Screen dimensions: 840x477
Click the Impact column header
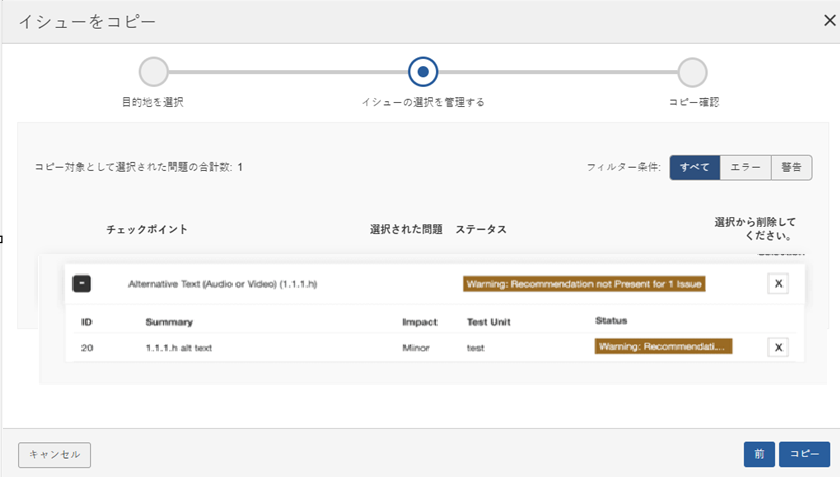coord(420,322)
